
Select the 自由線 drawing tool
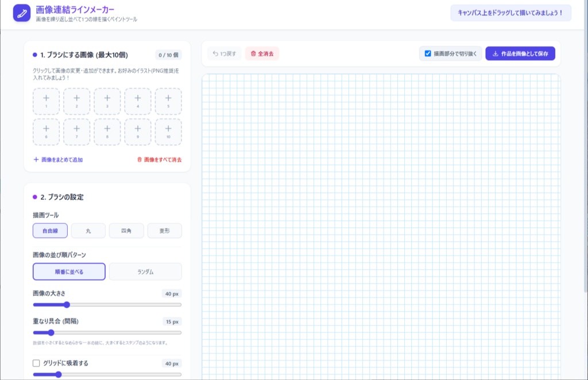coord(51,231)
